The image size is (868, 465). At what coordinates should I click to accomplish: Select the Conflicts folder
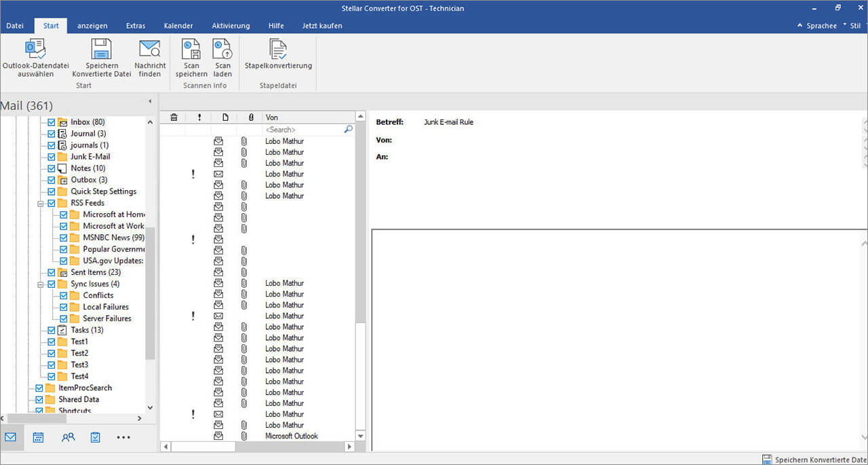pyautogui.click(x=98, y=295)
